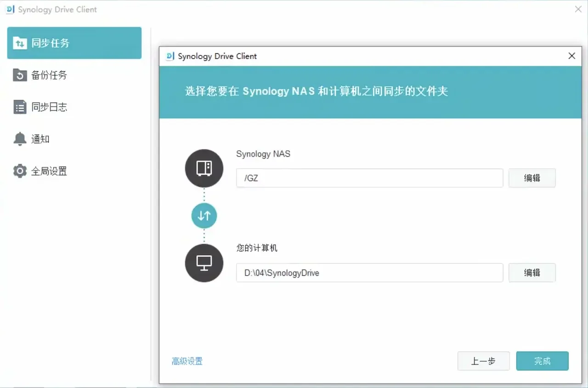The image size is (588, 388).
Task: Click the Synology NAS label text
Action: [263, 154]
